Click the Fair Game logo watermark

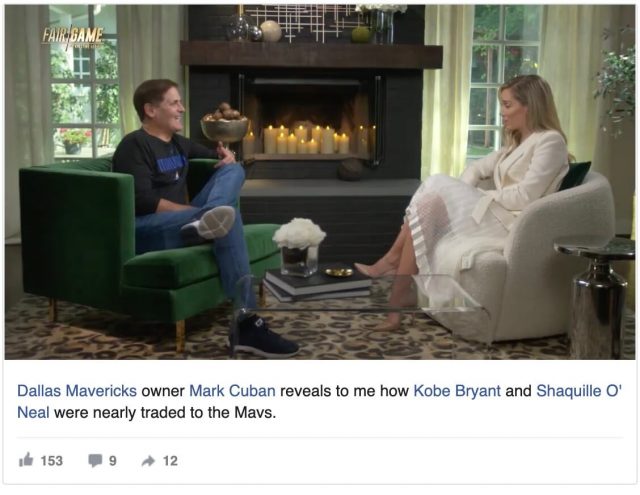click(73, 37)
